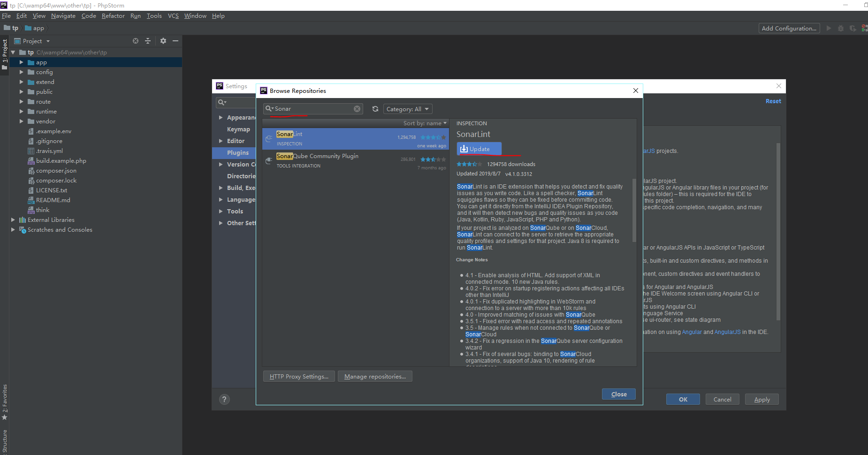Open the AngularJS link in plugin description
The height and width of the screenshot is (455, 868).
(727, 332)
